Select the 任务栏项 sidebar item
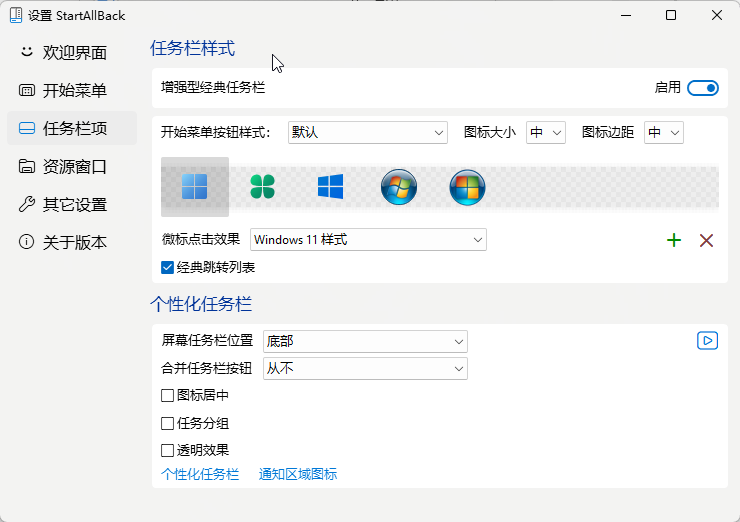The height and width of the screenshot is (522, 740). (72, 128)
